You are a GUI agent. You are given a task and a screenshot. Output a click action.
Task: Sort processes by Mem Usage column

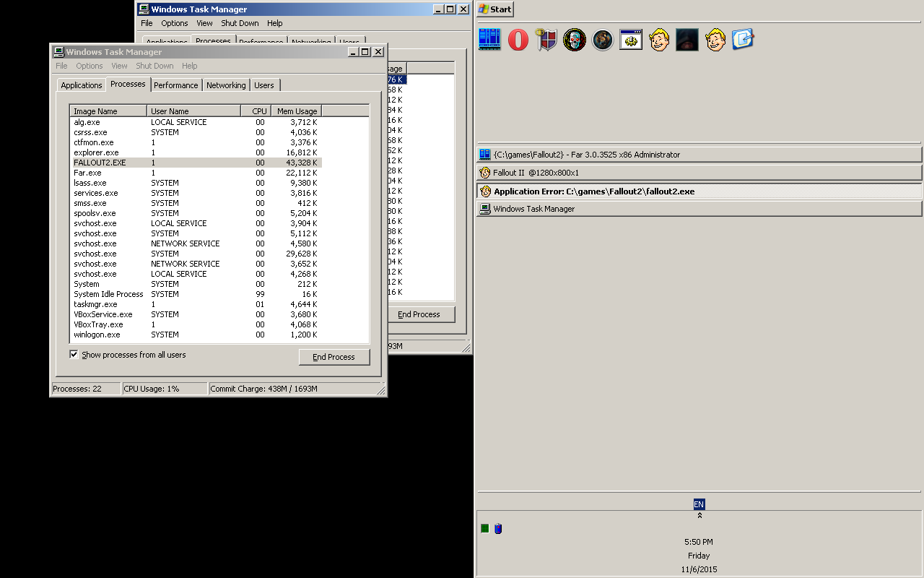pos(296,111)
